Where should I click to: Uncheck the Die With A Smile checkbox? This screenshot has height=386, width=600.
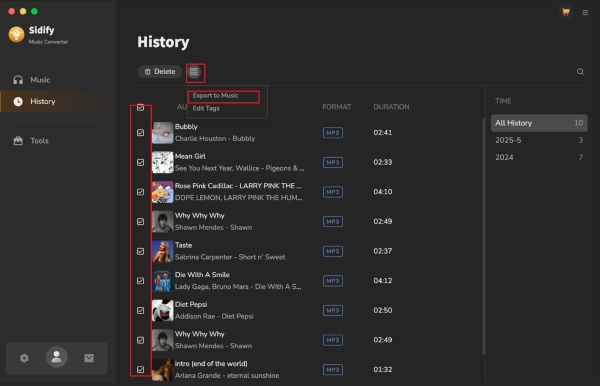(140, 280)
